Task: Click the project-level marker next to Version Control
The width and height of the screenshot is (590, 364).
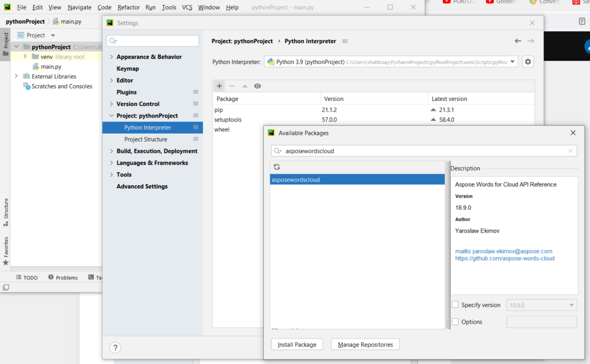Action: pyautogui.click(x=196, y=104)
